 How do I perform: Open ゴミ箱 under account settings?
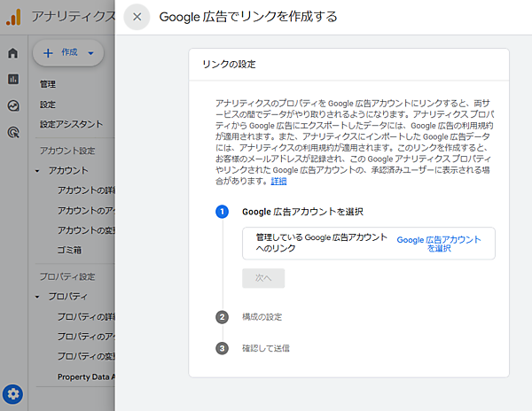click(x=73, y=251)
